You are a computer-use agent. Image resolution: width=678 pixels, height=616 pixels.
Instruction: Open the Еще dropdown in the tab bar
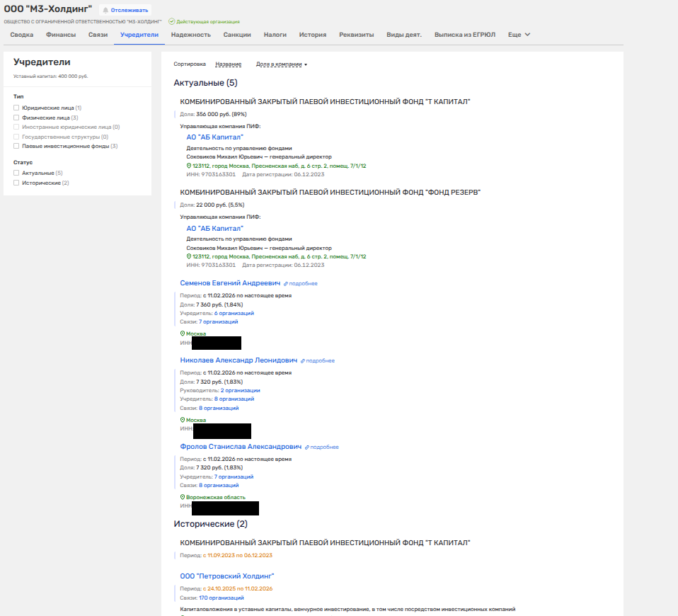(x=519, y=35)
